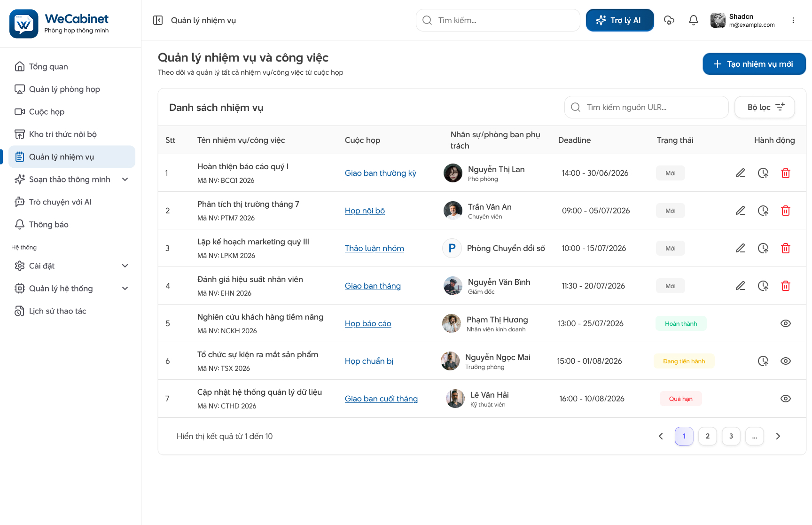View details of Cập nhật hệ thống task
812x525 pixels.
786,399
